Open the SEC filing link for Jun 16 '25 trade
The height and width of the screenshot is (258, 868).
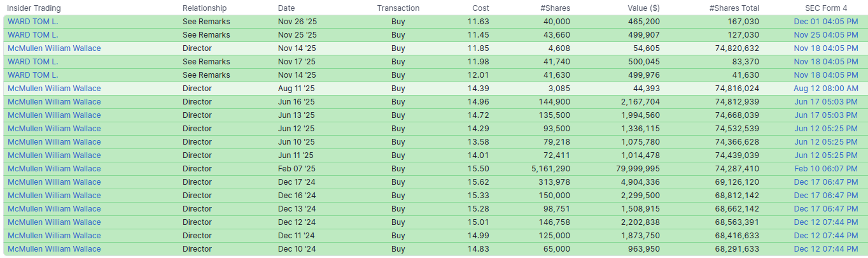click(826, 102)
